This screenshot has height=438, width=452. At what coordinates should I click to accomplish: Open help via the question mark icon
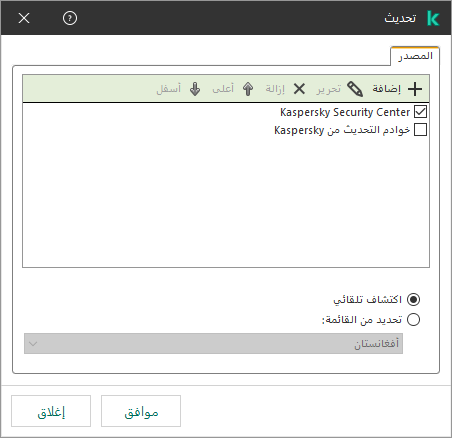[70, 18]
